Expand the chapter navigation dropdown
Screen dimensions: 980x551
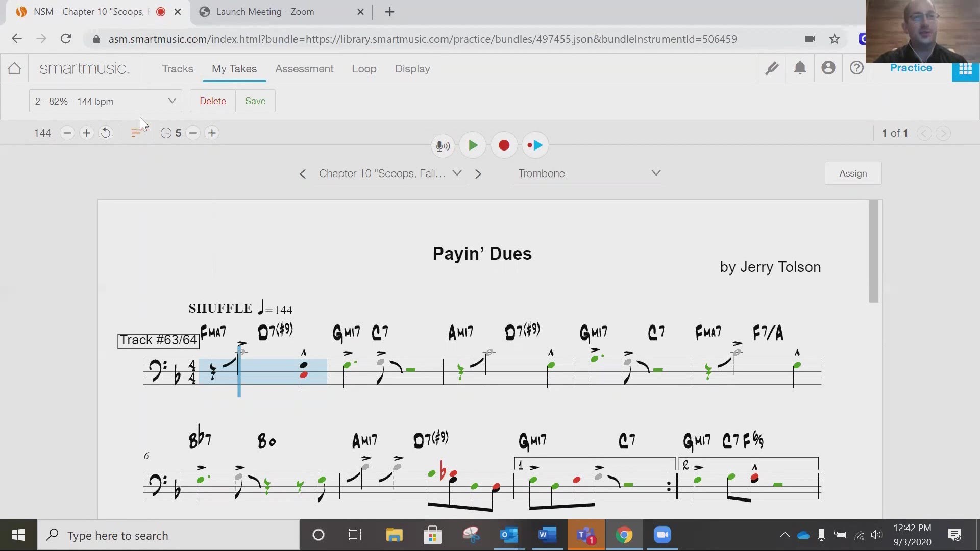click(x=457, y=173)
